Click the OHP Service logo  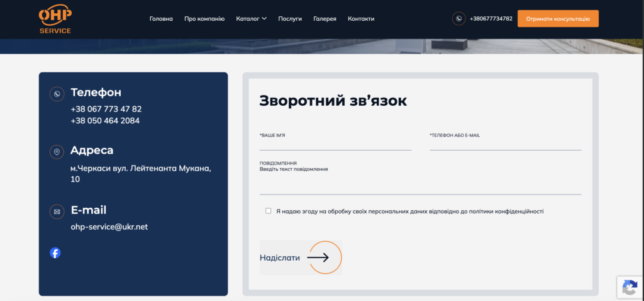[55, 20]
